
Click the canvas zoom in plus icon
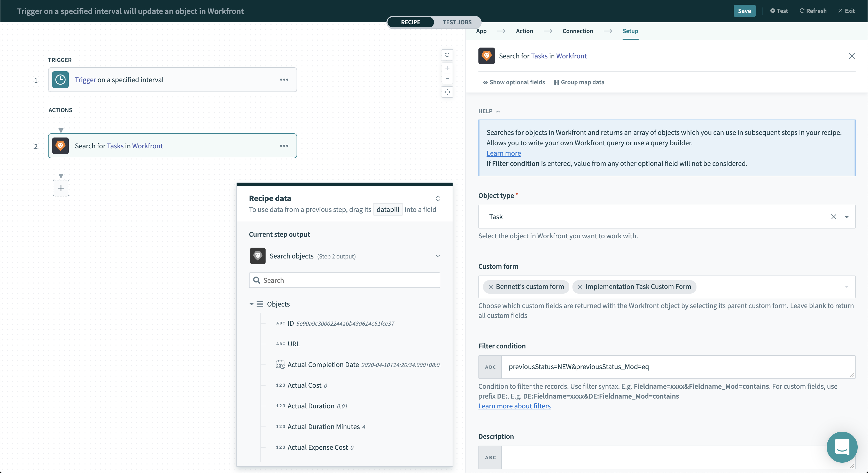pos(447,68)
